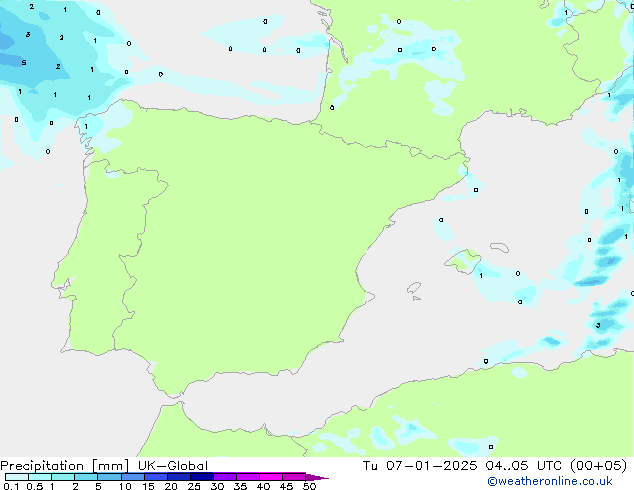Pick the 20–25 mm legend swatch

coord(179,477)
